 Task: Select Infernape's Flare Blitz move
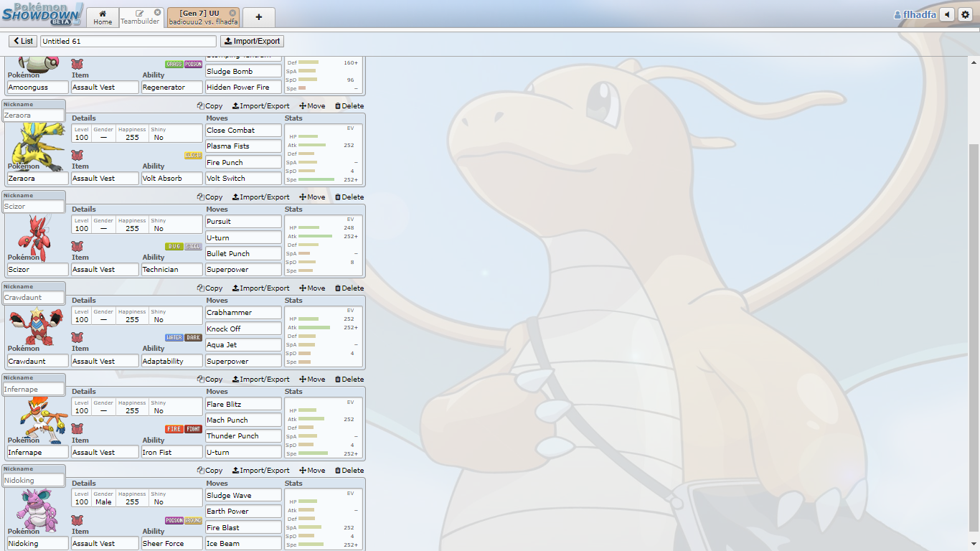coord(243,404)
